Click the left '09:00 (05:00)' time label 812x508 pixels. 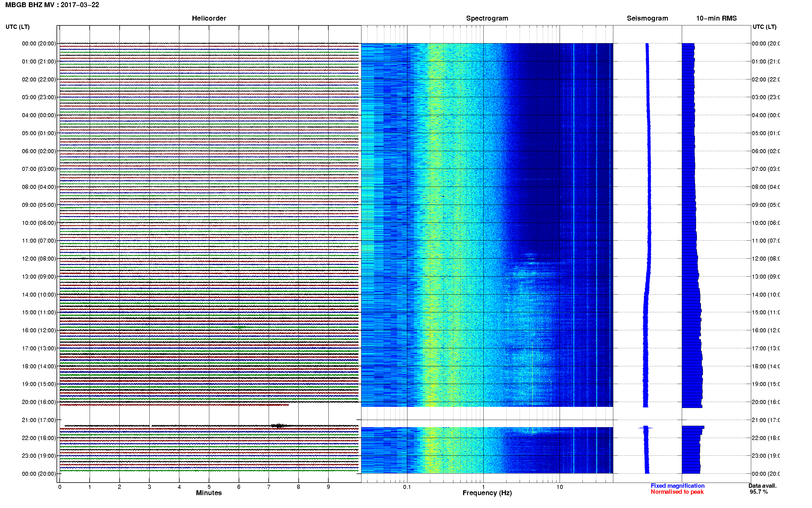pyautogui.click(x=39, y=205)
